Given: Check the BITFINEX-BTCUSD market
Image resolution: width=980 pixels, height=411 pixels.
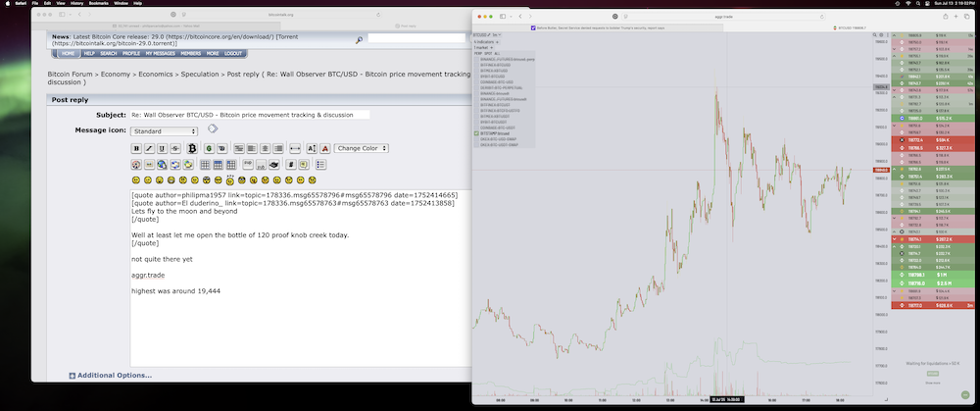Looking at the screenshot, I should click(x=477, y=65).
